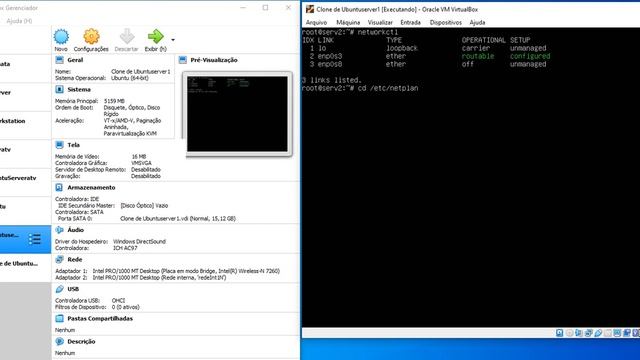Open the Entrada menu
Image resolution: width=640 pixels, height=360 pixels.
click(x=411, y=22)
